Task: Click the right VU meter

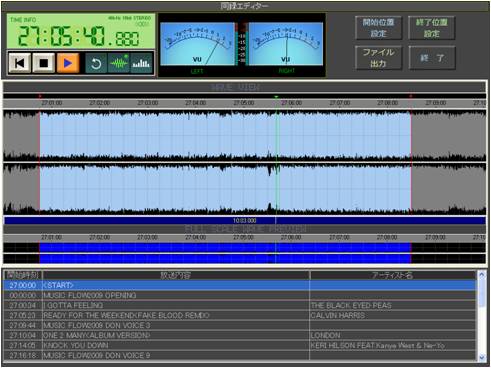Action: (x=286, y=44)
